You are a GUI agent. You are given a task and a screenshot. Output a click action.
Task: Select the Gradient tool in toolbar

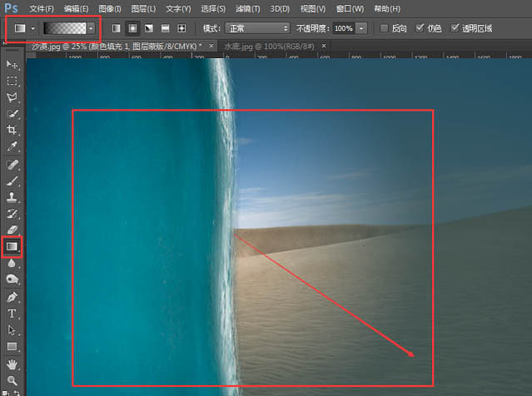click(12, 246)
